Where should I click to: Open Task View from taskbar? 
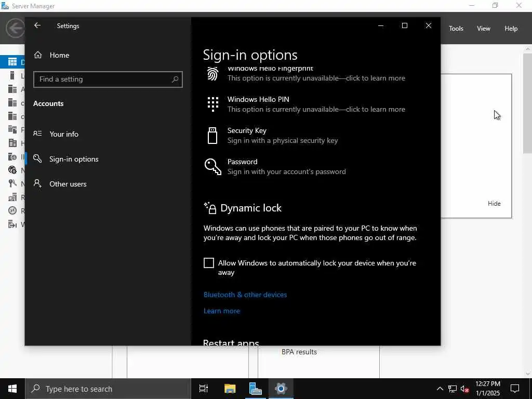(203, 389)
